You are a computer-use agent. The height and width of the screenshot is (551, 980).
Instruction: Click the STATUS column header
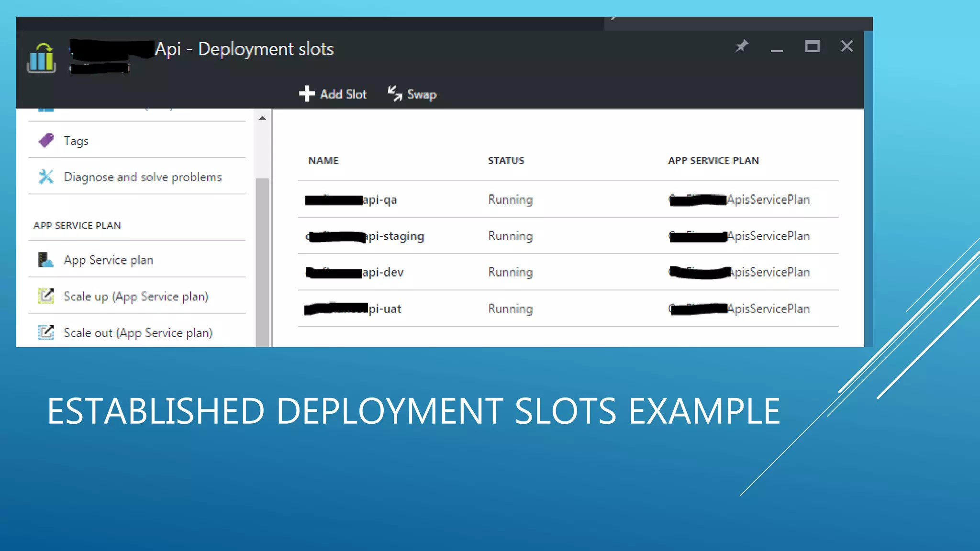pyautogui.click(x=506, y=161)
